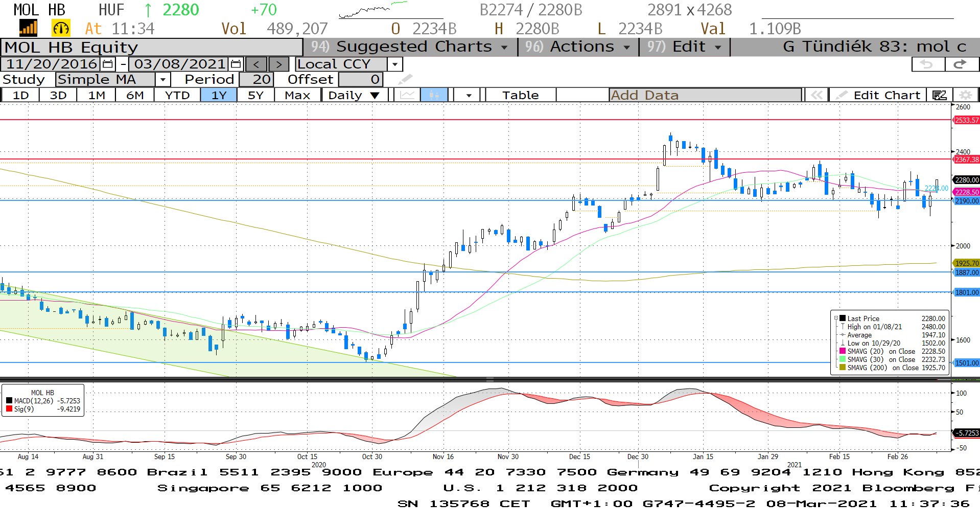Click the G Tündiék 83: mol c chart title
Image resolution: width=980 pixels, height=524 pixels.
(x=874, y=47)
